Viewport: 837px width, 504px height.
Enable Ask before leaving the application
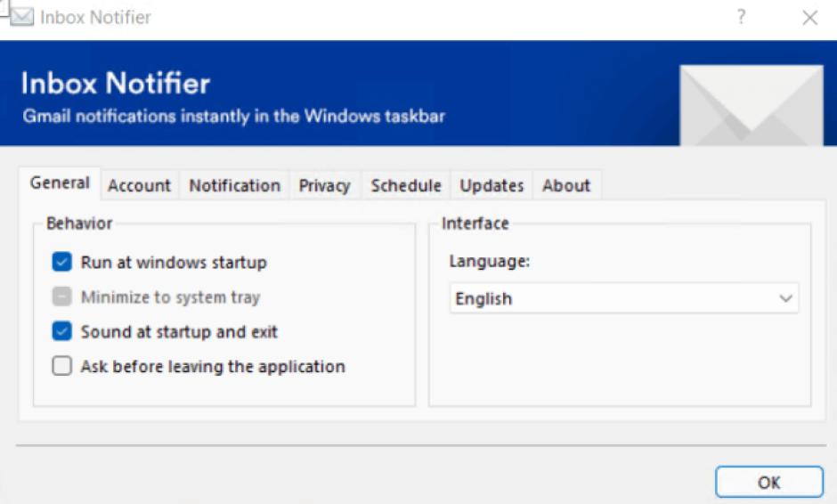tap(61, 367)
